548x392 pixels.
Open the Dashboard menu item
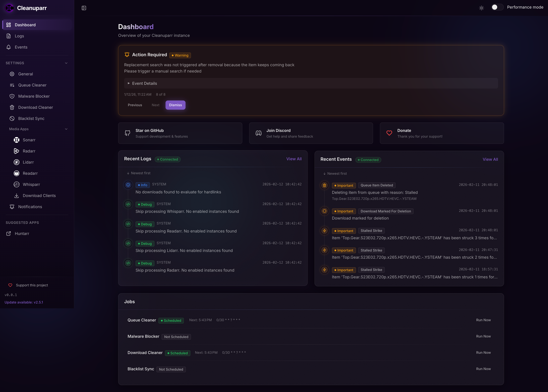tap(37, 25)
